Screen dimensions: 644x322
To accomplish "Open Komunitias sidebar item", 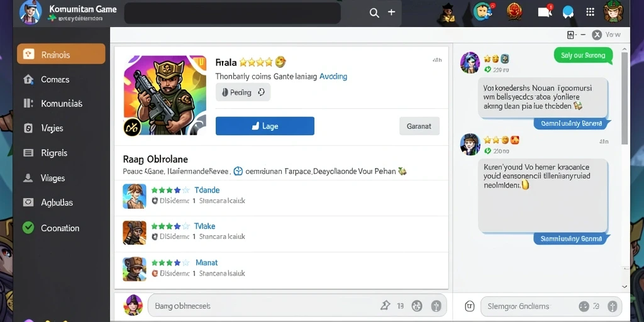I will coord(61,104).
